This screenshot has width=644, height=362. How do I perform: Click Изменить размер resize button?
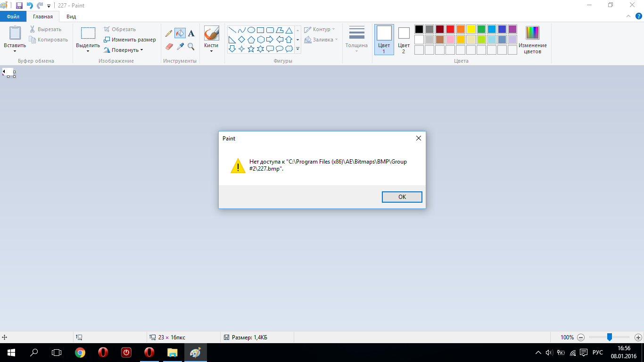coord(130,40)
